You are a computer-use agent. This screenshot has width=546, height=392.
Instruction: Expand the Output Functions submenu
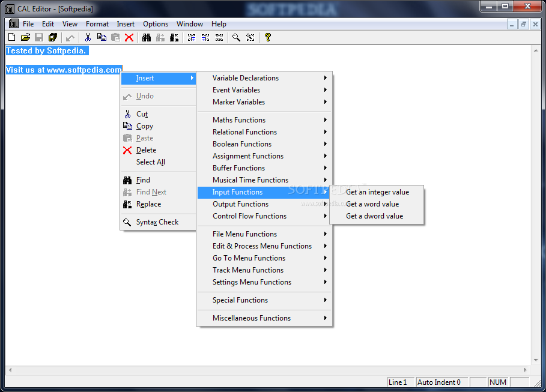coord(264,204)
